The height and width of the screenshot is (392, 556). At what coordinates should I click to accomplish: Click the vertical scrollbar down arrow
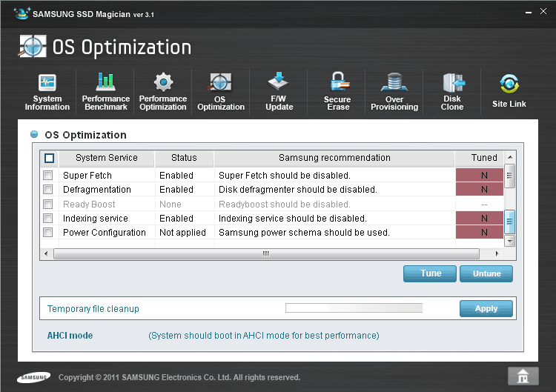click(510, 242)
